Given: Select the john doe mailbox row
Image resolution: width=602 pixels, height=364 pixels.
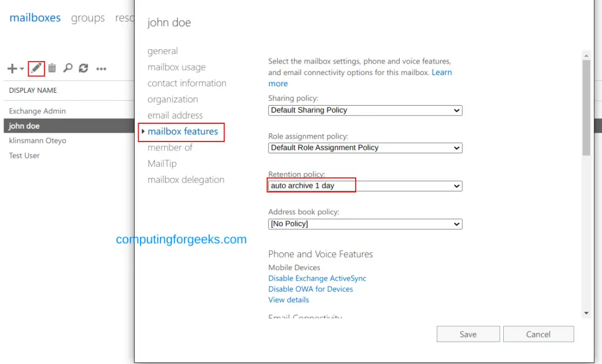Looking at the screenshot, I should click(69, 126).
